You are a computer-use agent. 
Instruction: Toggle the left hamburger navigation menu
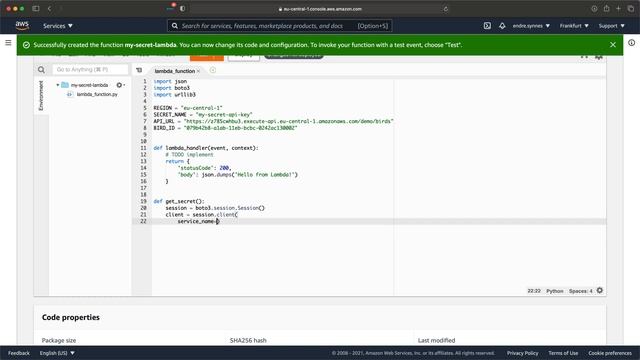(x=8, y=42)
